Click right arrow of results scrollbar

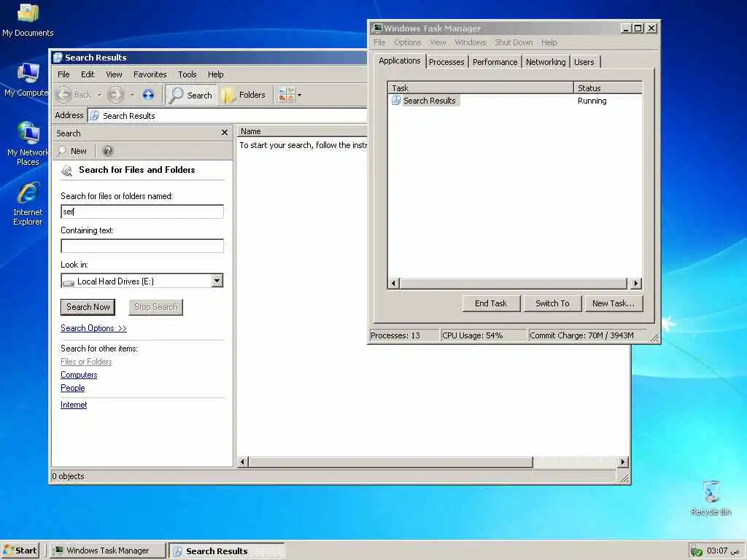pos(623,462)
